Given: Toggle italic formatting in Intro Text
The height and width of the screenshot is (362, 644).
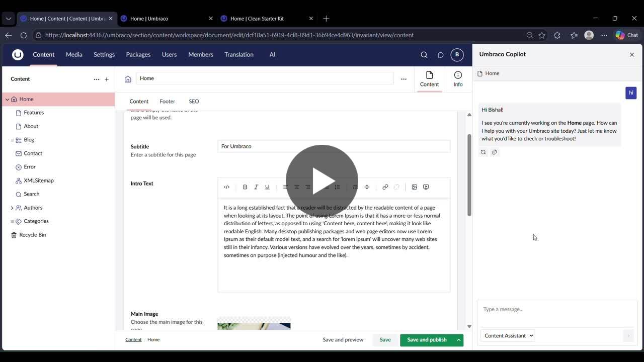Looking at the screenshot, I should coord(256,187).
